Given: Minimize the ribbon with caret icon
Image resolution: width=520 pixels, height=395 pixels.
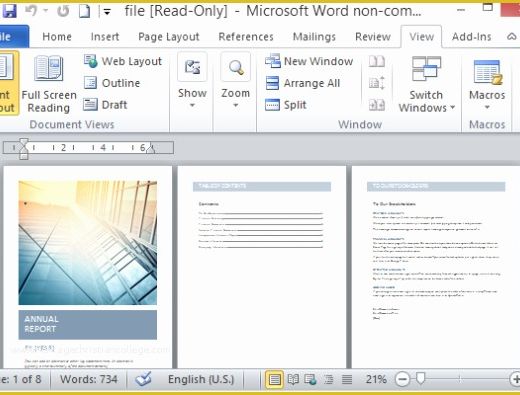Looking at the screenshot, I should pyautogui.click(x=511, y=36).
